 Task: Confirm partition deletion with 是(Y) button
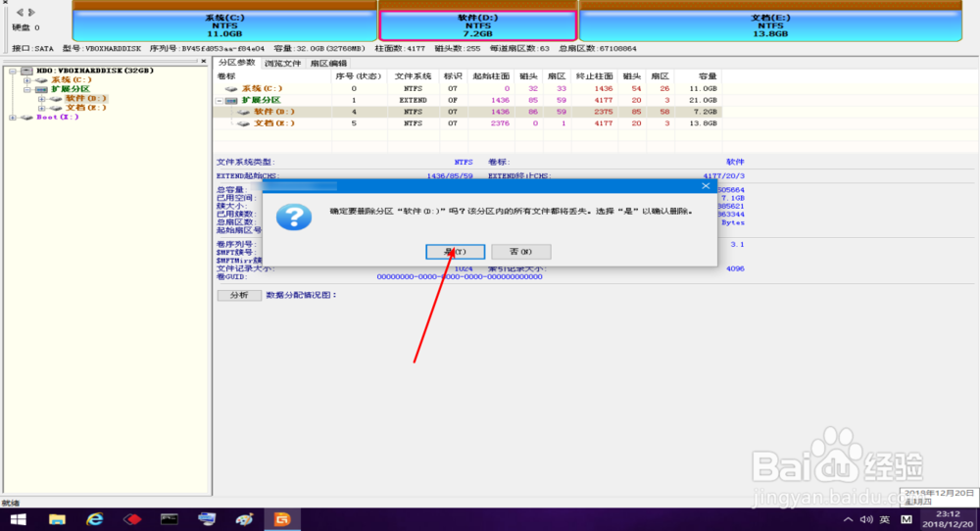[455, 252]
